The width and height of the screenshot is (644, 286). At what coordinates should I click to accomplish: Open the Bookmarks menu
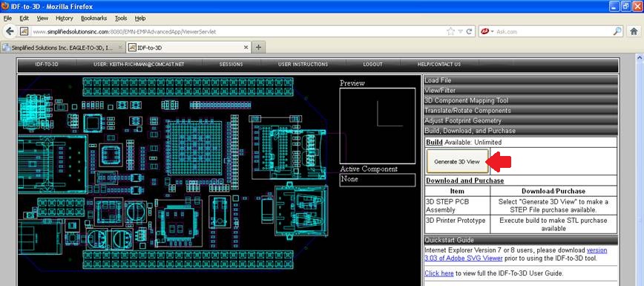(x=93, y=18)
